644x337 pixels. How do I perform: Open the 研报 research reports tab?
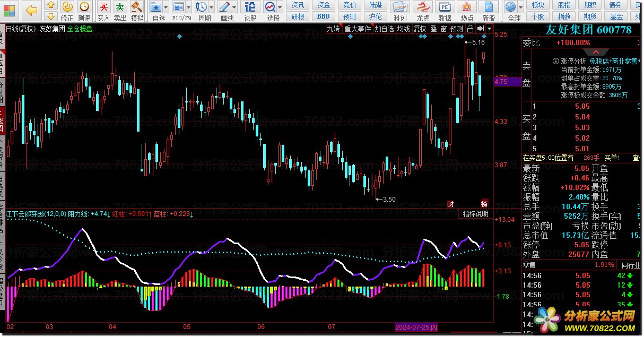298,16
